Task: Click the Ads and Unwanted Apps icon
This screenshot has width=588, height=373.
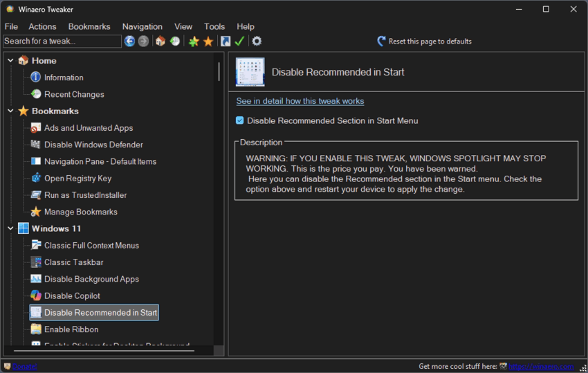Action: pyautogui.click(x=35, y=127)
